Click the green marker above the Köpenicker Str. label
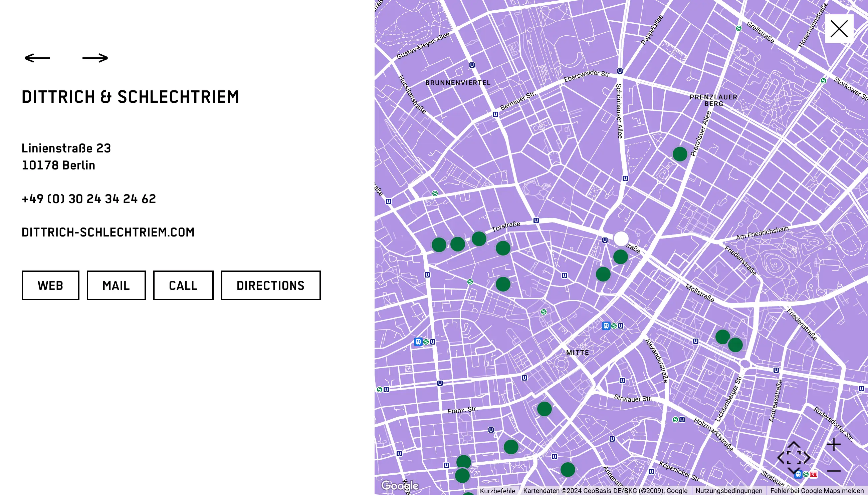Image resolution: width=868 pixels, height=495 pixels. [x=568, y=470]
